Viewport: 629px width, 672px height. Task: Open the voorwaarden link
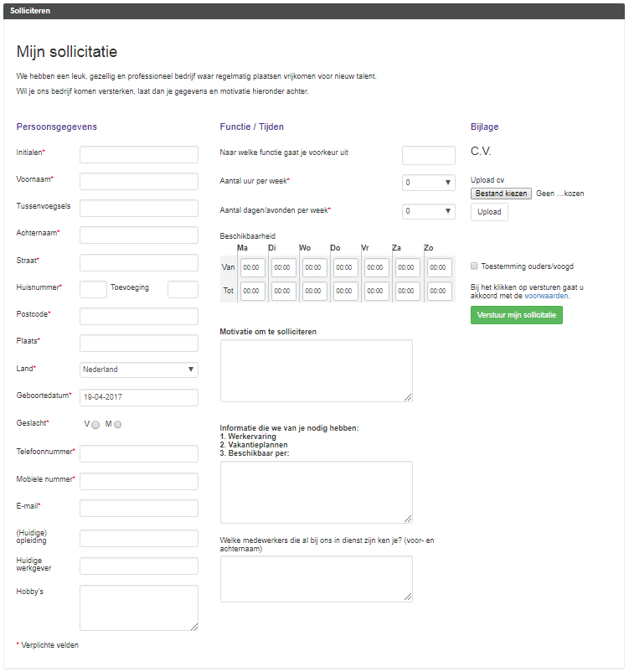[546, 296]
